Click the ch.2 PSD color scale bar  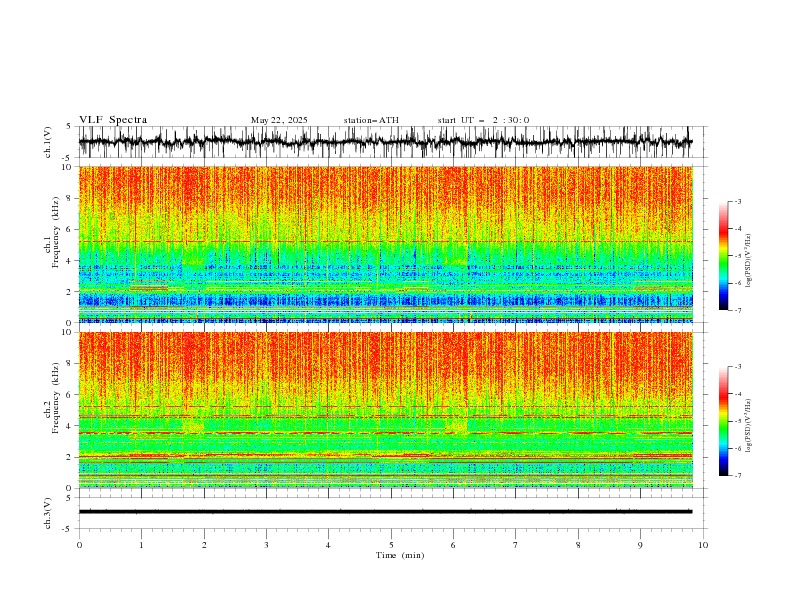click(x=723, y=421)
